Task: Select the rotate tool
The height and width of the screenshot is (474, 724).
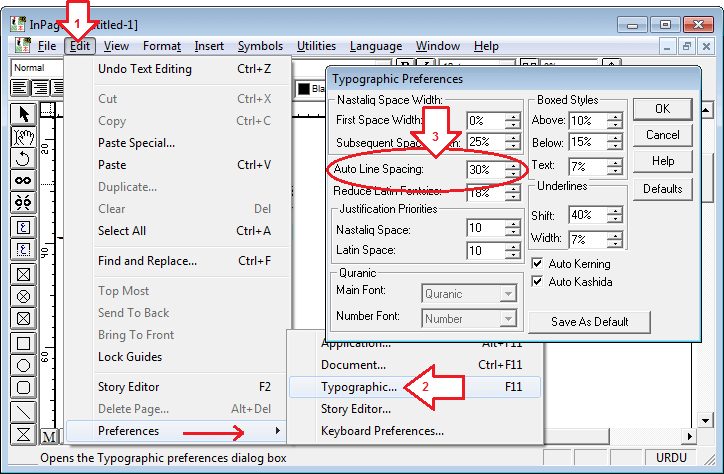Action: [x=24, y=158]
